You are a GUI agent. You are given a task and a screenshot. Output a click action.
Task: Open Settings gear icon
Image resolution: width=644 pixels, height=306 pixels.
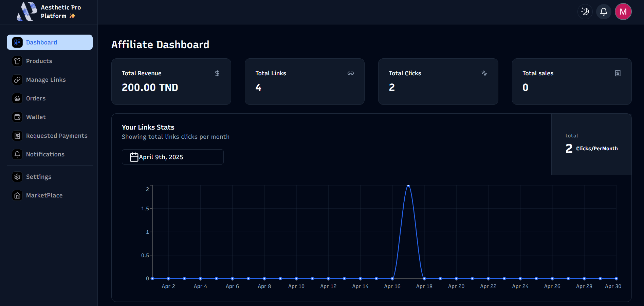[x=17, y=177]
